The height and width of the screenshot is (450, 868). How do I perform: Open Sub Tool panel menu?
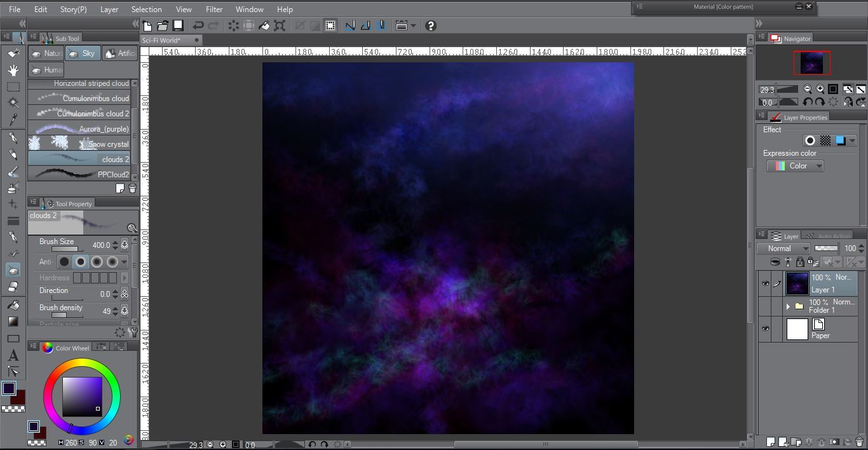point(34,38)
